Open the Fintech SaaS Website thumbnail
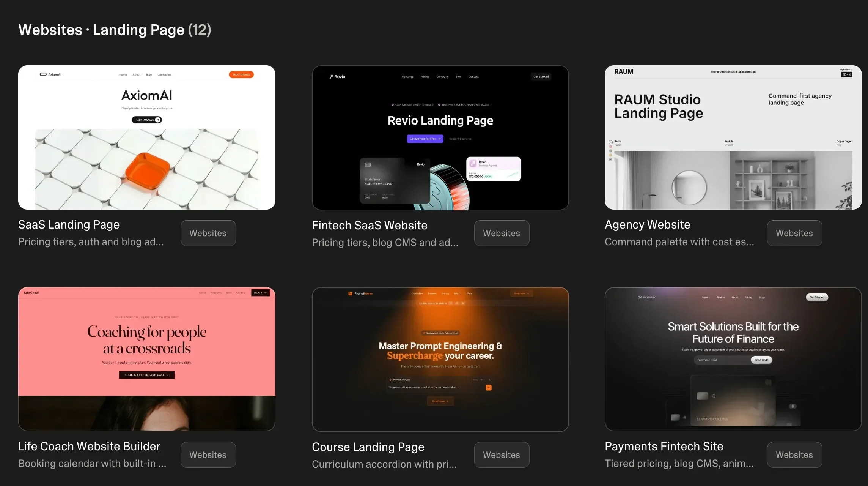This screenshot has width=868, height=486. [x=440, y=138]
